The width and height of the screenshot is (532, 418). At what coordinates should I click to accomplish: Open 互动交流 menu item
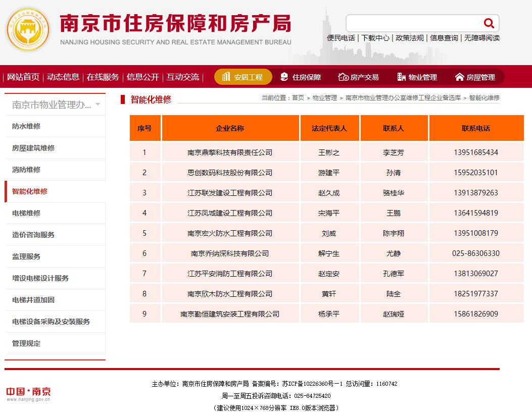(x=183, y=77)
